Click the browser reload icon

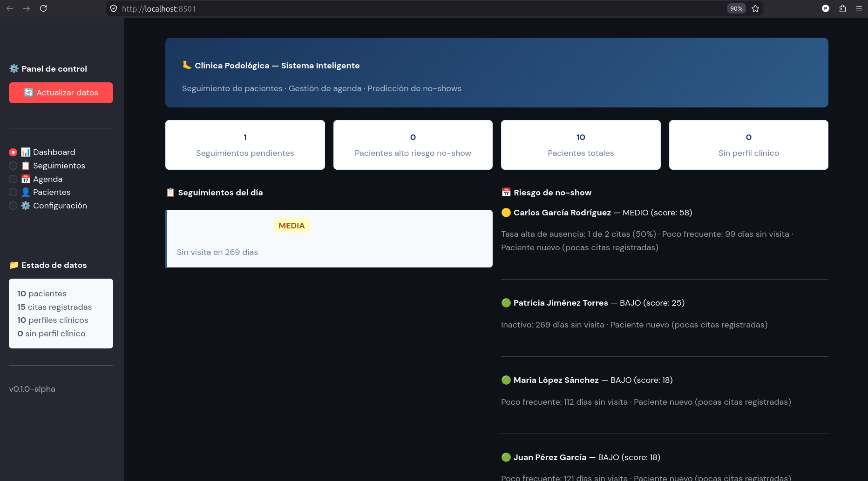tap(43, 8)
